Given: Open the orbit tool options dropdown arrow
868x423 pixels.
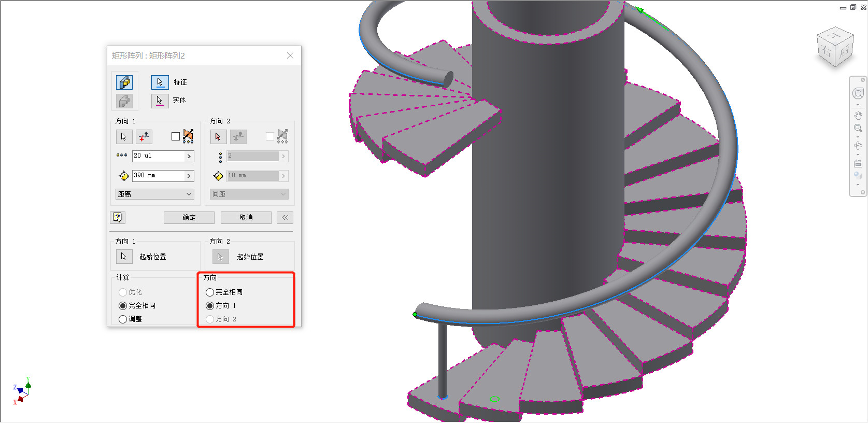Looking at the screenshot, I should pyautogui.click(x=858, y=154).
